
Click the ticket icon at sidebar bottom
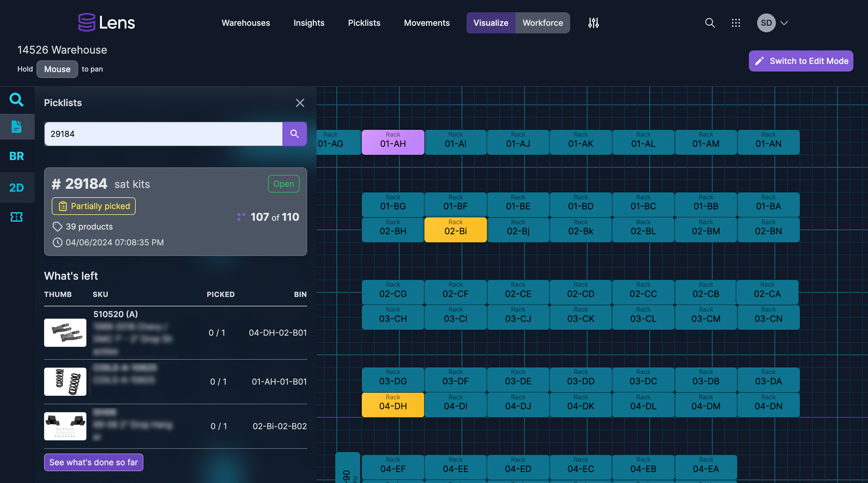point(17,217)
